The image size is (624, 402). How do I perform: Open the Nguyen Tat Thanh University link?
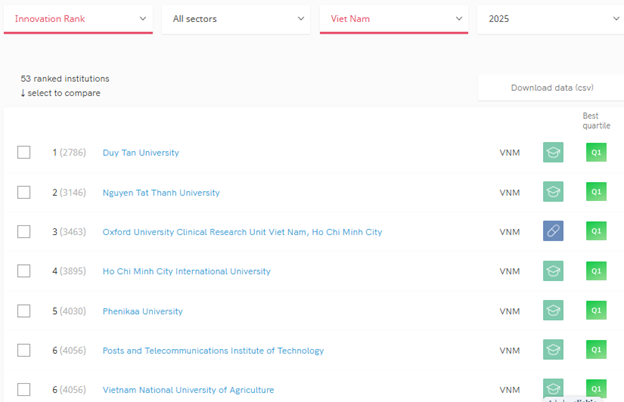tap(161, 193)
